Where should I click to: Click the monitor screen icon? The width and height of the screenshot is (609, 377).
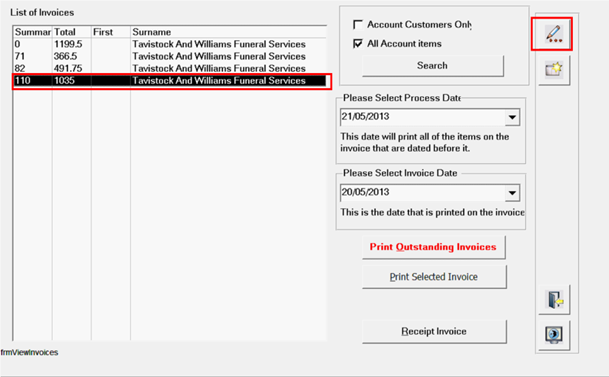554,335
